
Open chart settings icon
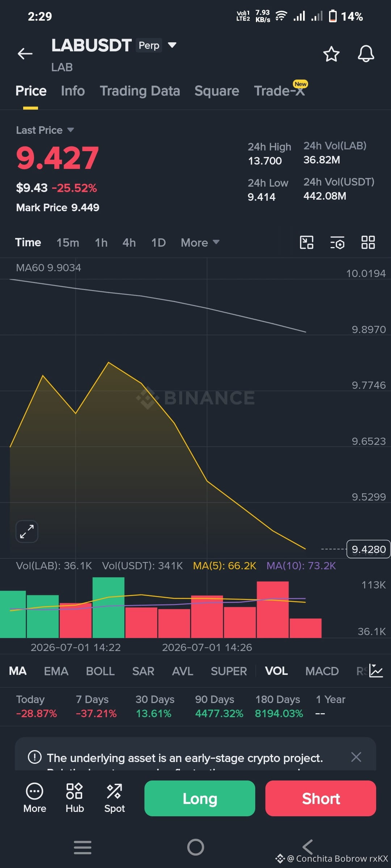pyautogui.click(x=337, y=242)
